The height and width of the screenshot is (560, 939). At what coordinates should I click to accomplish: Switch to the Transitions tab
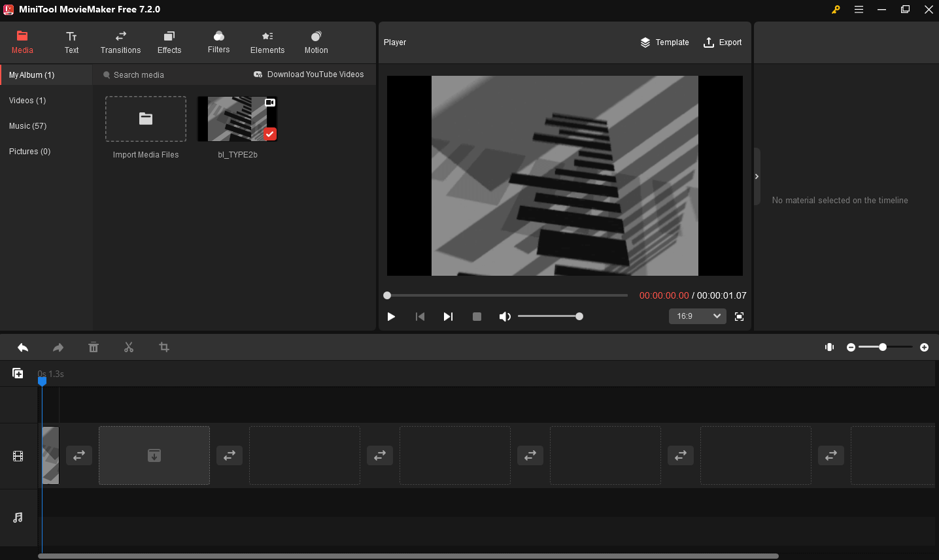point(120,42)
